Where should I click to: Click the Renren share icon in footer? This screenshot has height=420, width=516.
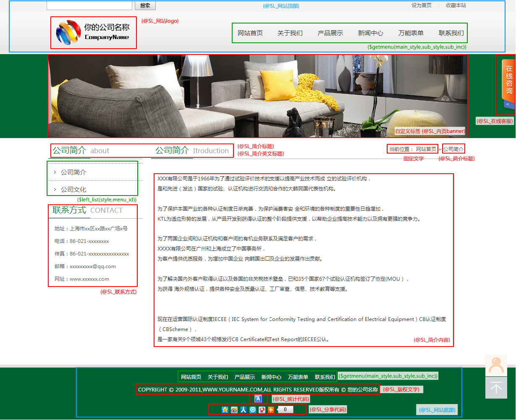pos(244,410)
